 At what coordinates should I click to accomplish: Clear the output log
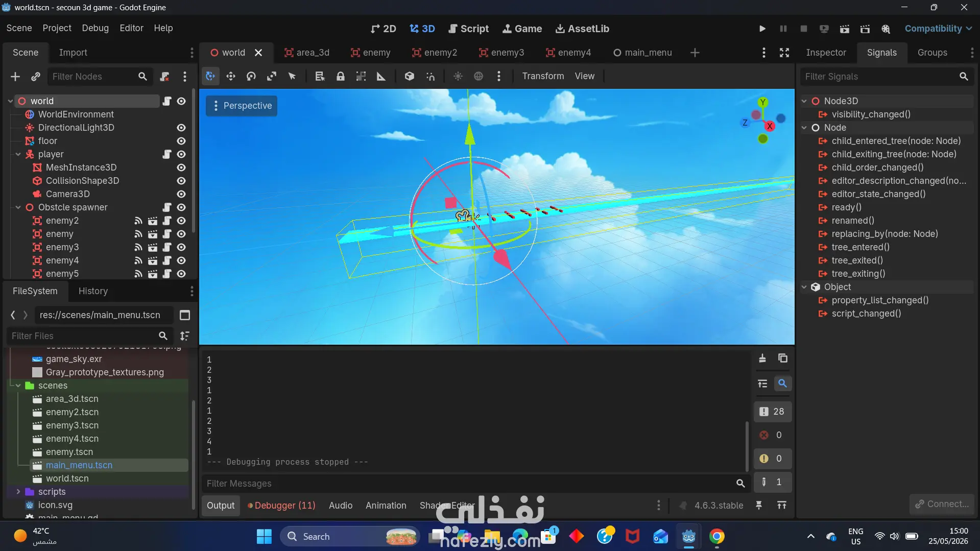pos(762,358)
